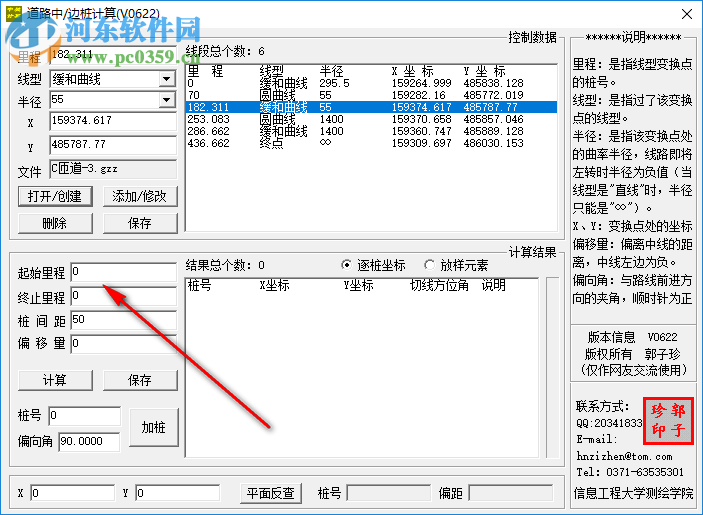703x515 pixels.
Task: Click the 桩间距 input field
Action: point(124,320)
